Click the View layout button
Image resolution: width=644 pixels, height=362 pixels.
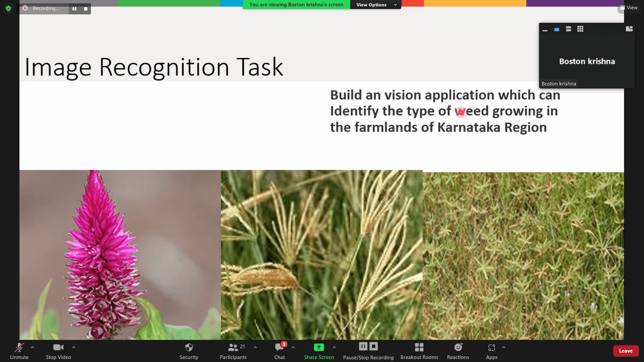pos(629,8)
